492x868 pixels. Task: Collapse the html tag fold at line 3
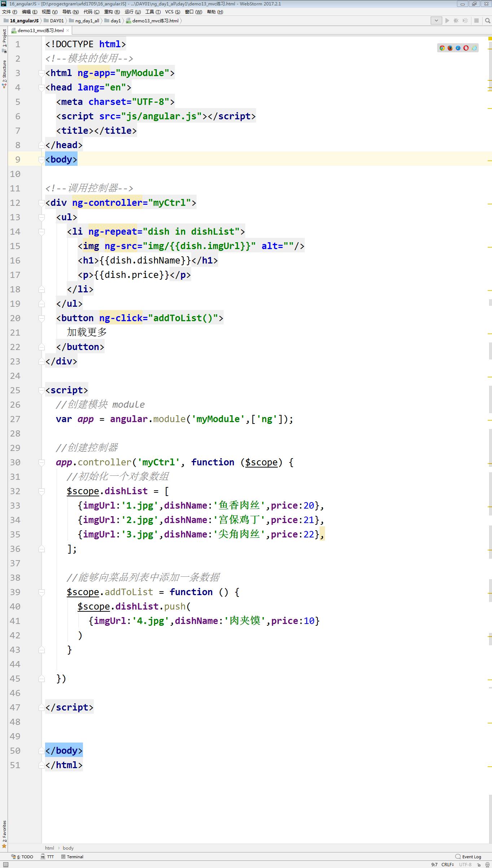41,73
